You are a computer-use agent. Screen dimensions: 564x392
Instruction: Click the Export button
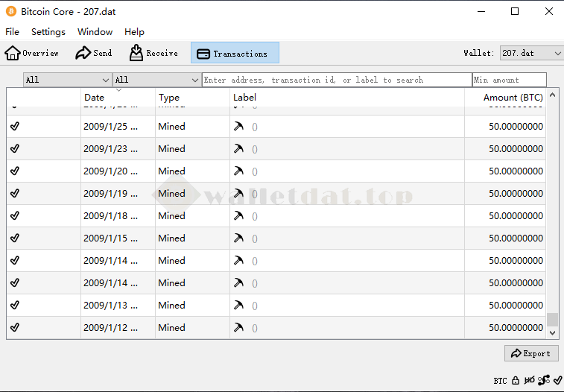click(531, 353)
